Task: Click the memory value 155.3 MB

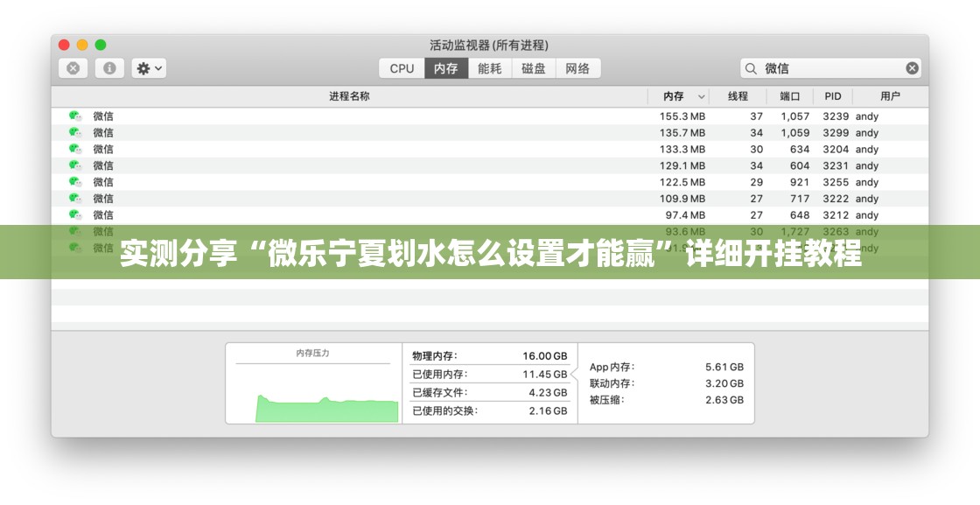Action: [682, 116]
